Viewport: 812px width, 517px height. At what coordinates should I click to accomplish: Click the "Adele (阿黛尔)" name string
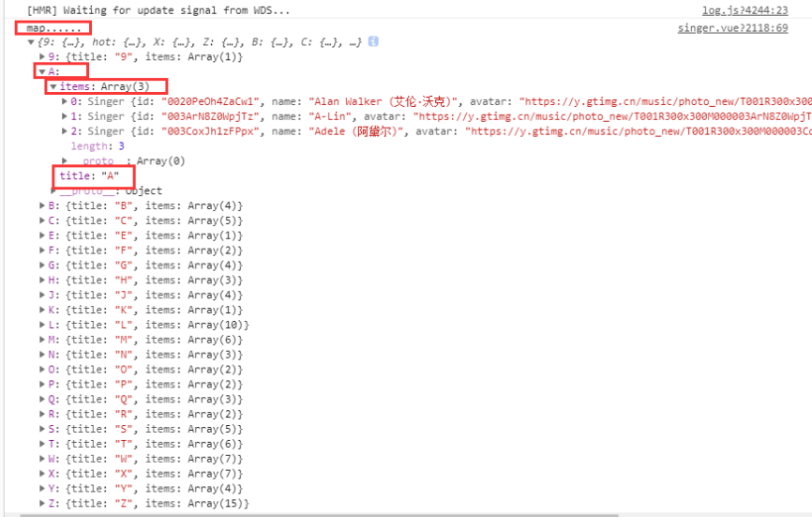tap(355, 131)
